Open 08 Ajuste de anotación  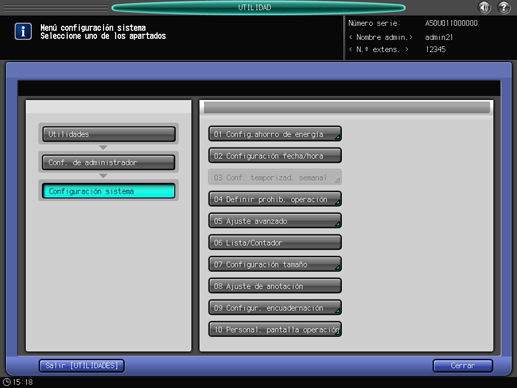[x=275, y=286]
